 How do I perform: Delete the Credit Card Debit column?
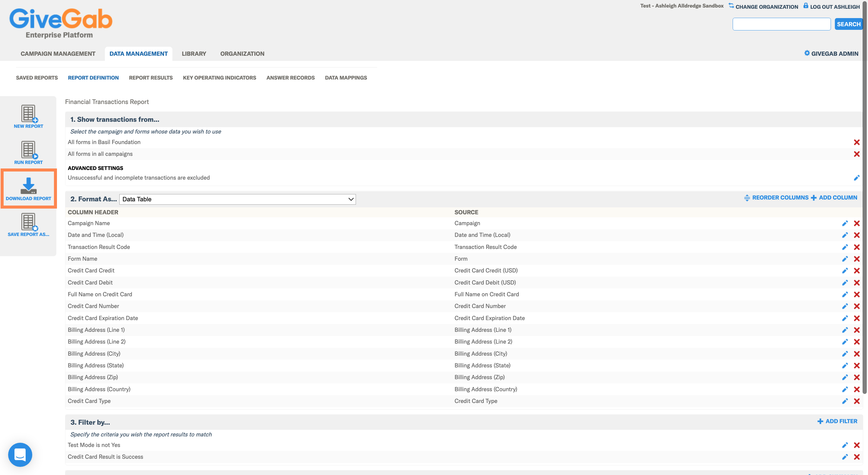tap(857, 283)
